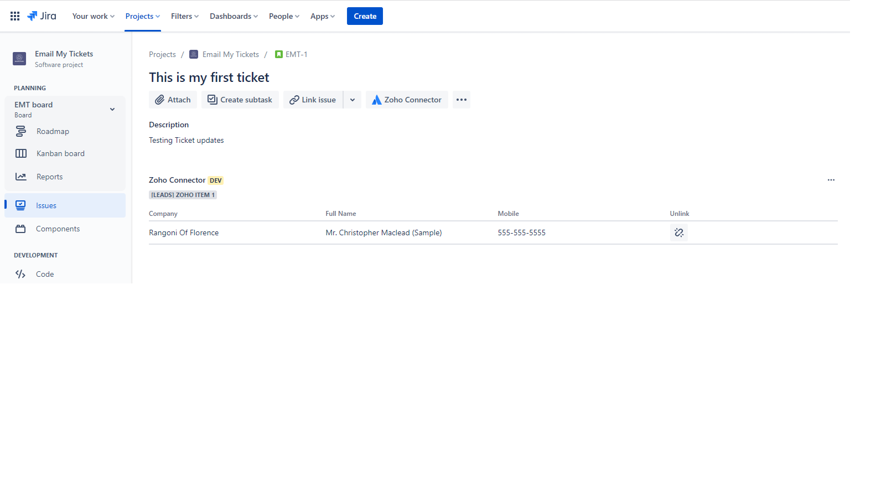Screen dimensions: 871x496
Task: Go to Projects breadcrumb link
Action: pos(162,54)
